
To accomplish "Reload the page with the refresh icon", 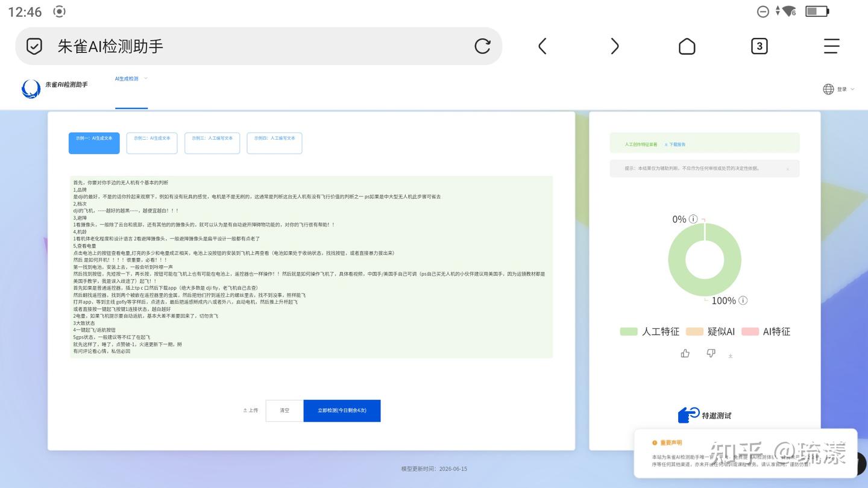I will pyautogui.click(x=482, y=46).
